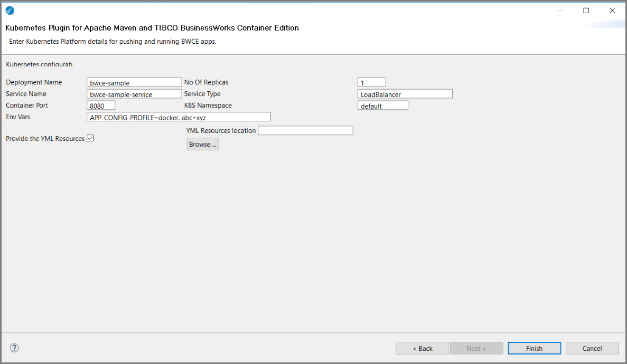Uncheck Provide the YML Resources checkbox
The image size is (627, 364).
(x=90, y=138)
